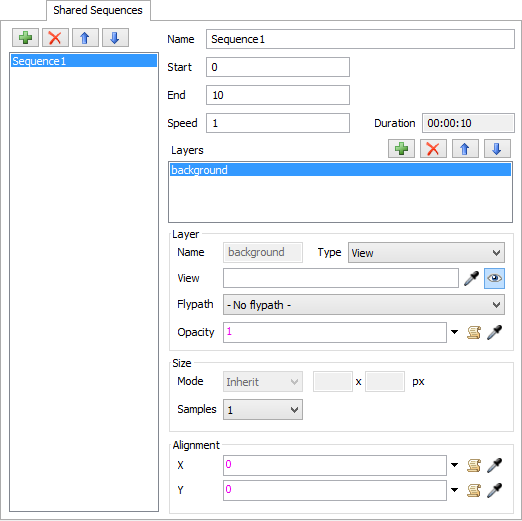Open the layer Type dropdown
Screen dimensions: 522x521
[x=426, y=253]
